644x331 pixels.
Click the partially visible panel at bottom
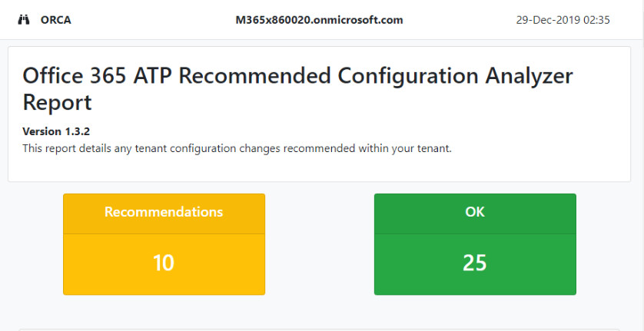pyautogui.click(x=319, y=329)
